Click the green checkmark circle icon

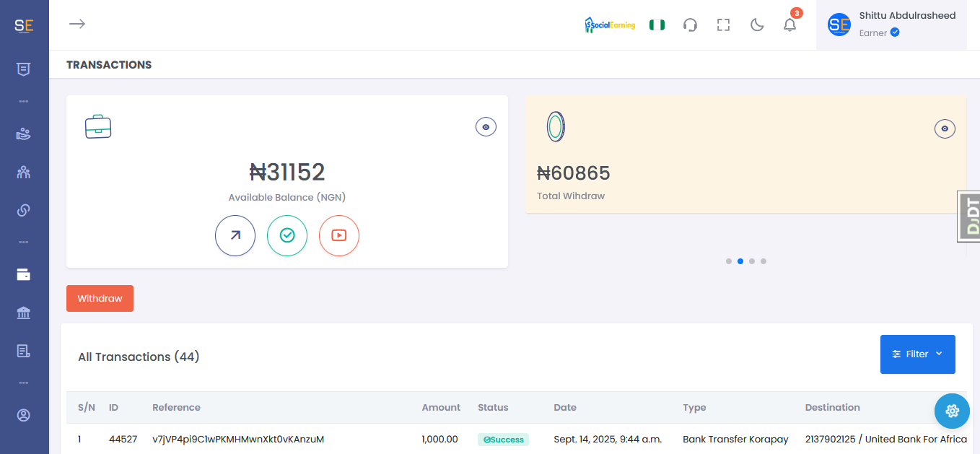(287, 235)
